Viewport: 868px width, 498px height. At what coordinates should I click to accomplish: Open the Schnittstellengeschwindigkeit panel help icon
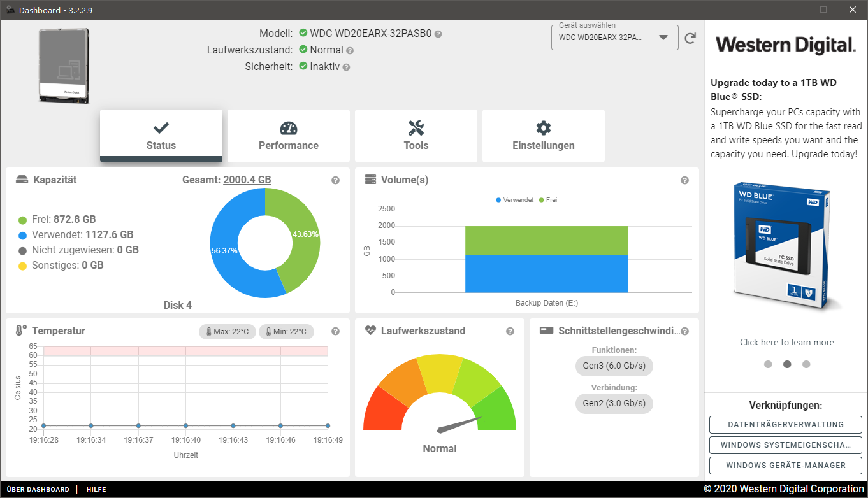coord(684,331)
